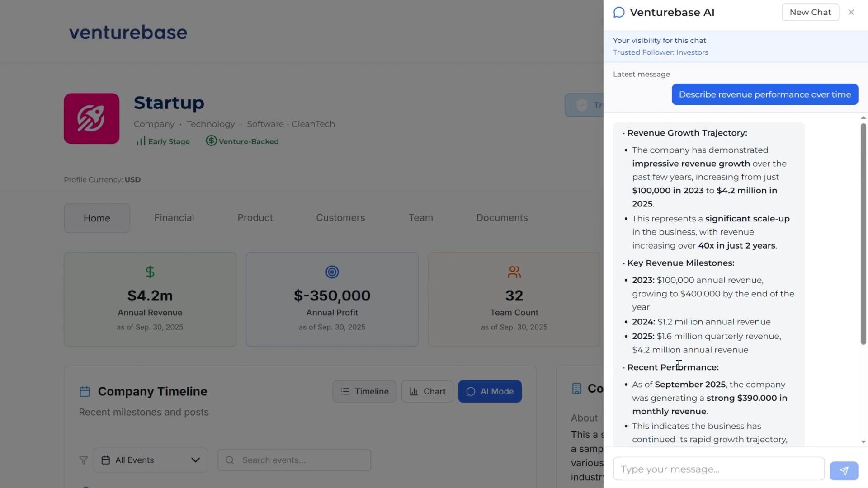This screenshot has width=868, height=488.
Task: Click the dollar sign Annual Revenue icon
Action: (x=150, y=272)
